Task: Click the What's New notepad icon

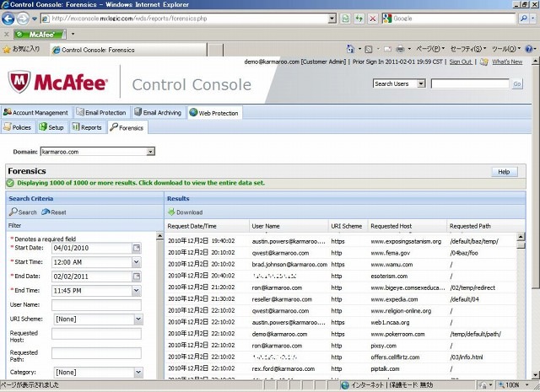Action: [x=483, y=62]
